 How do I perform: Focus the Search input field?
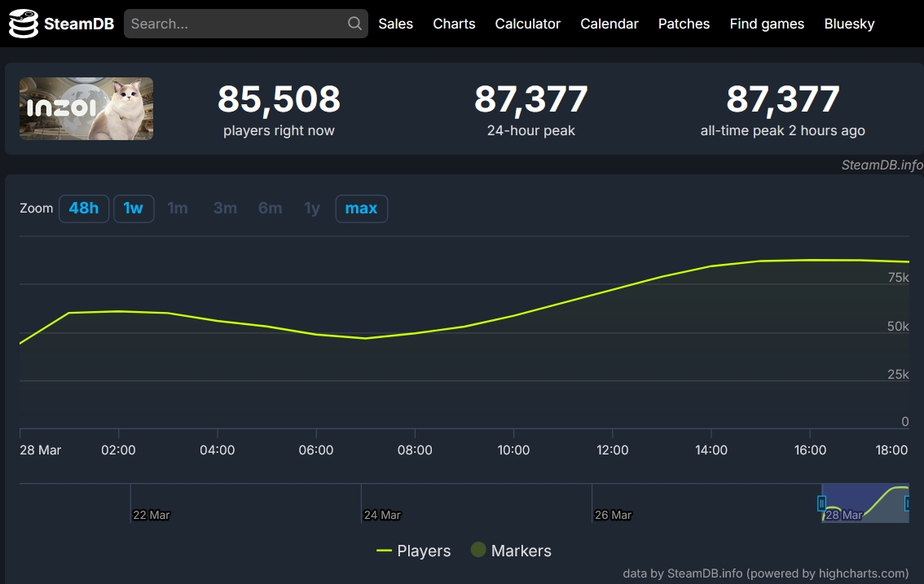236,24
